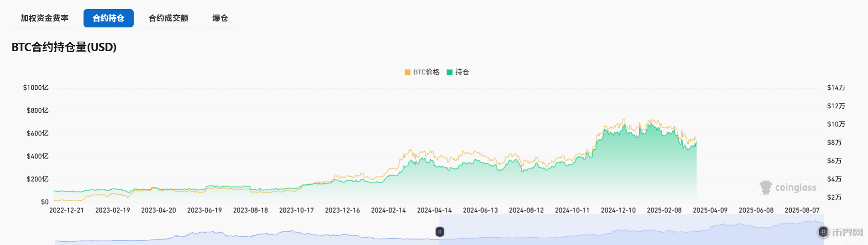Click the 币界网 round logo icon

pyautogui.click(x=823, y=232)
